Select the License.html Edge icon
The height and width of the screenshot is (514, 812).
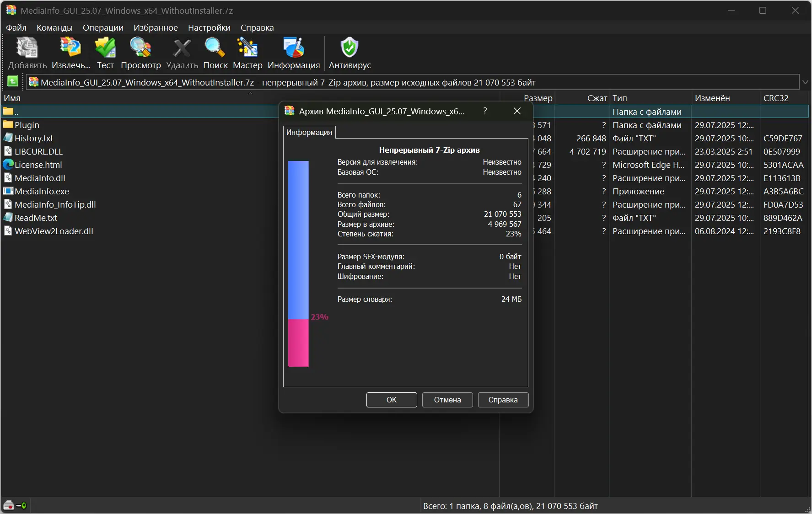click(8, 165)
